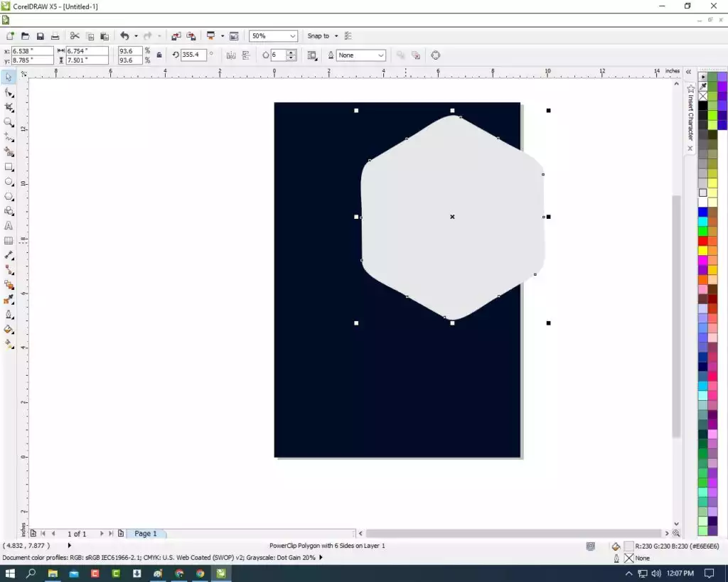728x582 pixels.
Task: Choose the Text tool
Action: [x=9, y=226]
